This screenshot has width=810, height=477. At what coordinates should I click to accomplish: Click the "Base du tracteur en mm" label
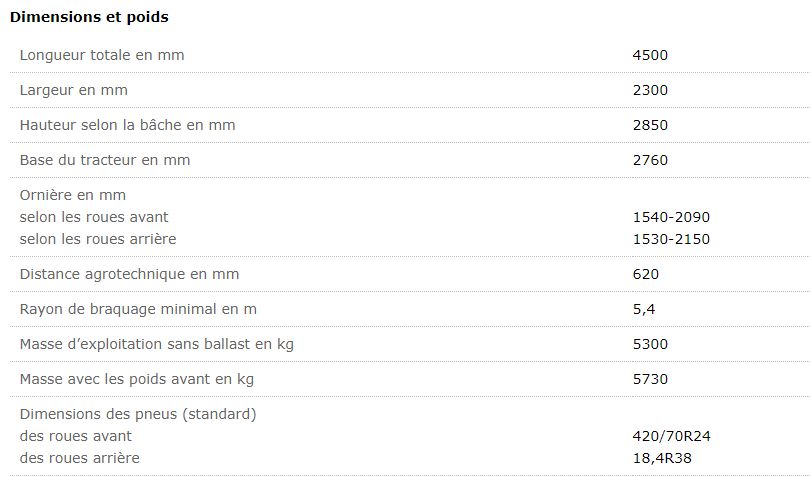coord(105,160)
